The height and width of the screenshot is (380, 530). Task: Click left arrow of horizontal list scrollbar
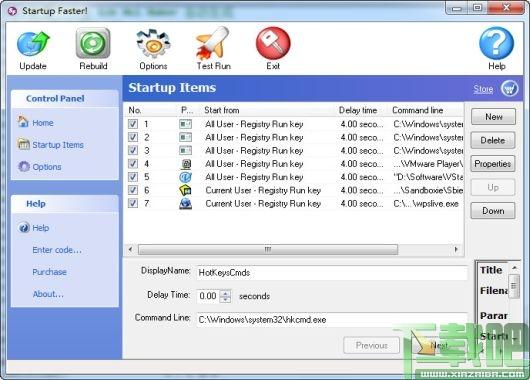pyautogui.click(x=130, y=250)
